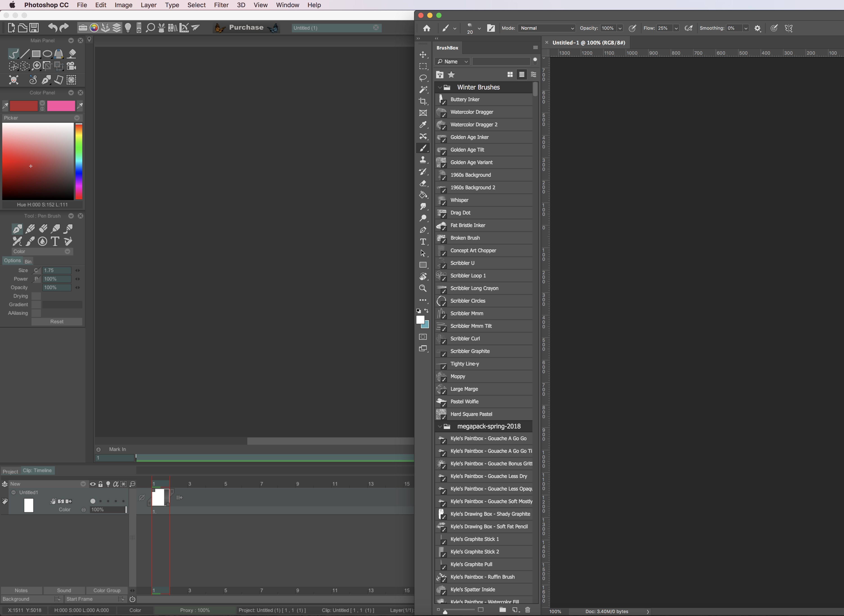Viewport: 844px width, 616px height.
Task: Toggle pressure for opacity icon
Action: pyautogui.click(x=632, y=28)
